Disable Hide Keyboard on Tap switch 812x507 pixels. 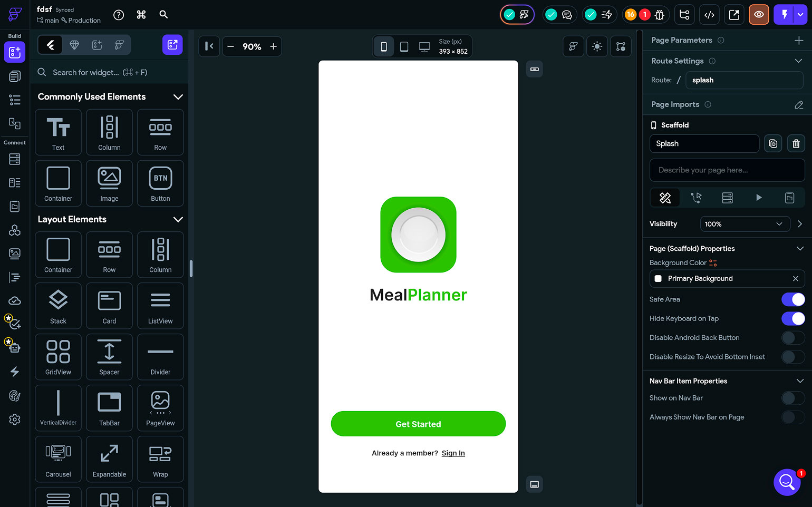click(x=792, y=318)
